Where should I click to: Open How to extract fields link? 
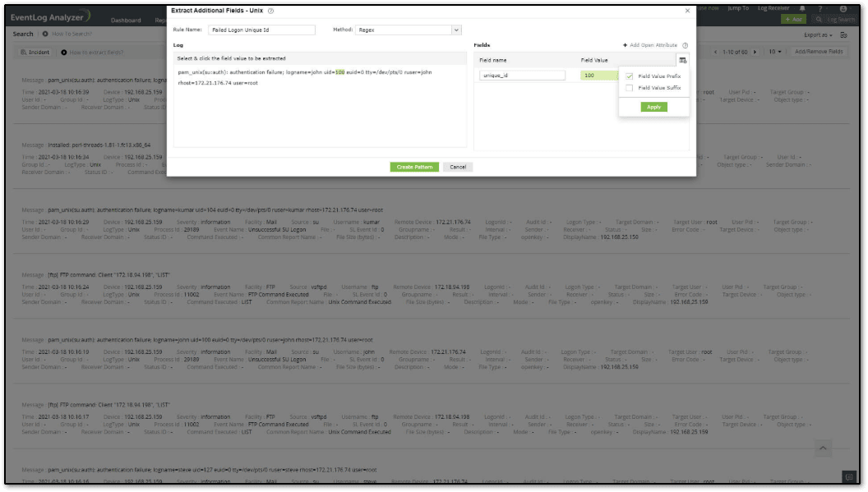(96, 53)
